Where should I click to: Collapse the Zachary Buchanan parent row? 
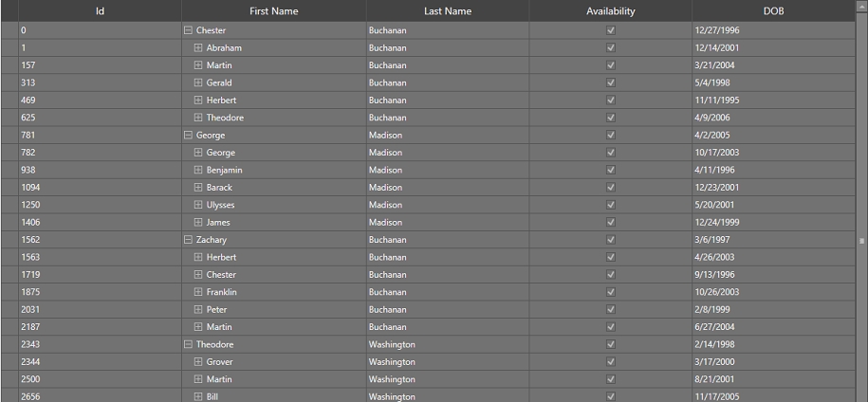click(x=188, y=240)
